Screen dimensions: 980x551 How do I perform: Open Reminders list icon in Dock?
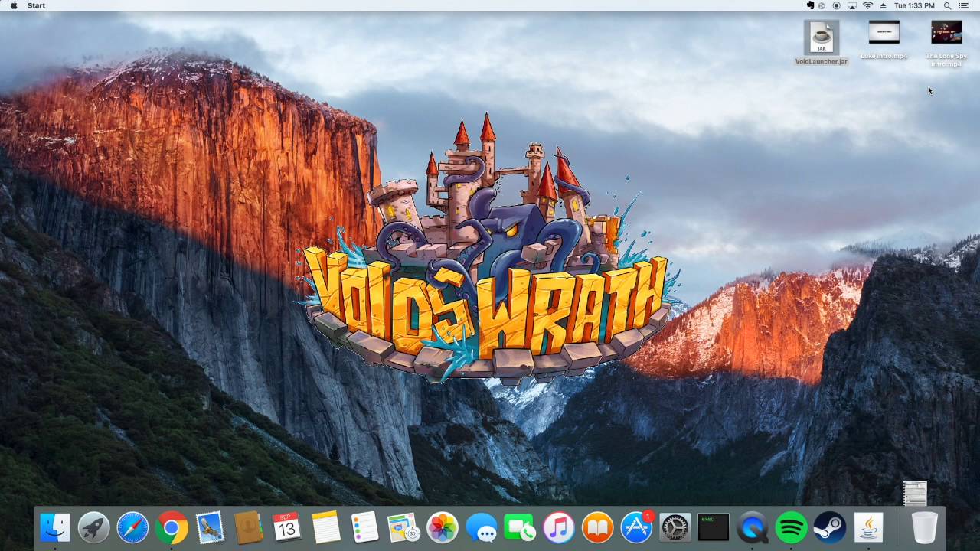click(364, 528)
